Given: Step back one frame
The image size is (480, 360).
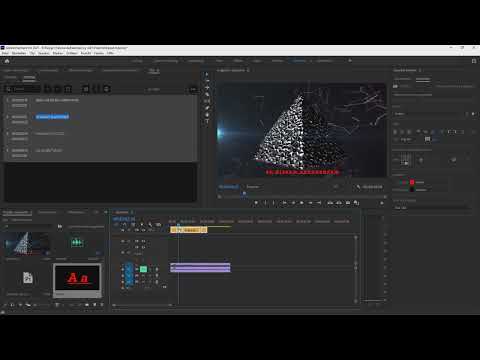Looking at the screenshot, I should click(x=293, y=203).
